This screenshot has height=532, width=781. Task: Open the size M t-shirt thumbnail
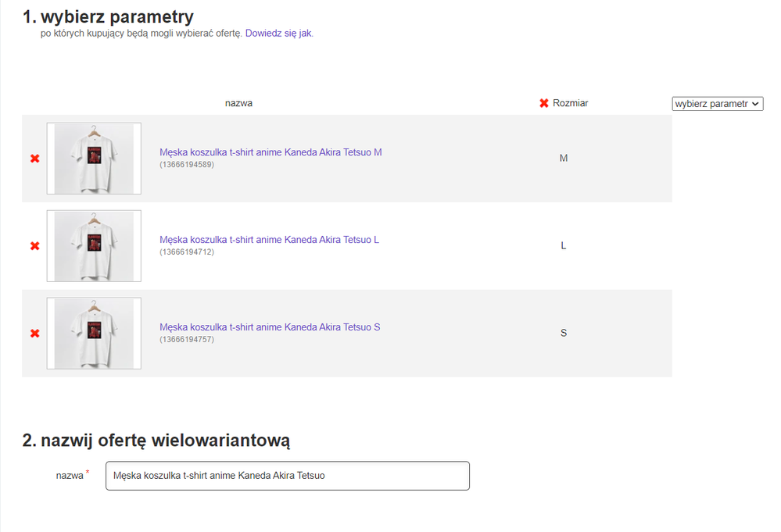[94, 159]
